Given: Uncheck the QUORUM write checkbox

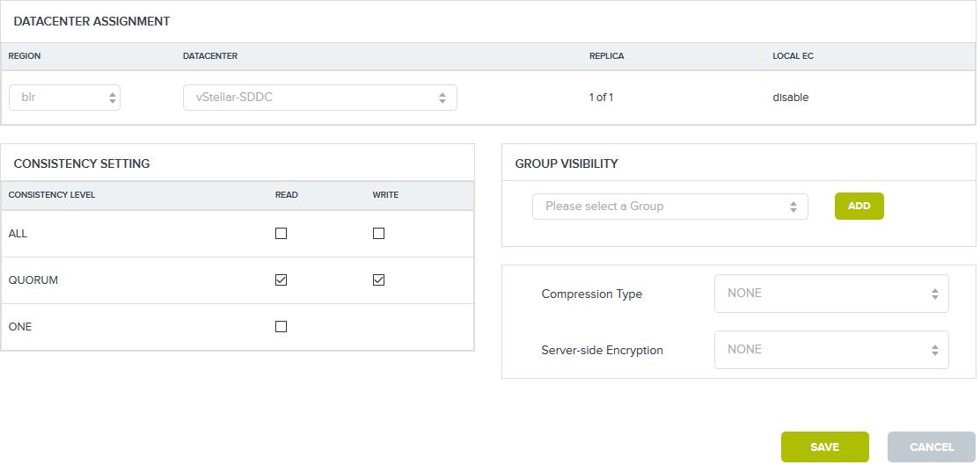Looking at the screenshot, I should point(378,280).
